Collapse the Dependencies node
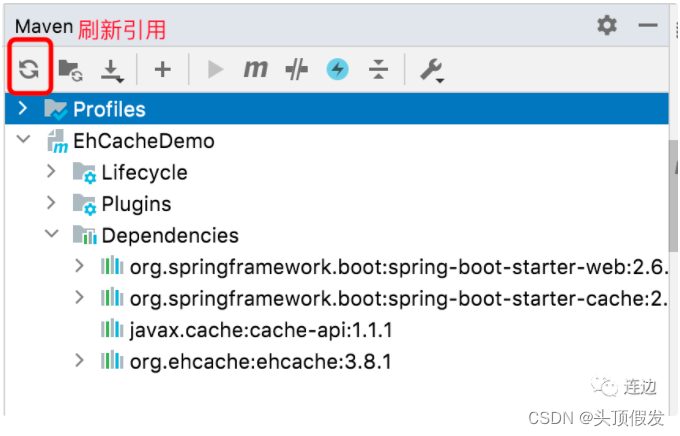The height and width of the screenshot is (436, 680). [52, 234]
